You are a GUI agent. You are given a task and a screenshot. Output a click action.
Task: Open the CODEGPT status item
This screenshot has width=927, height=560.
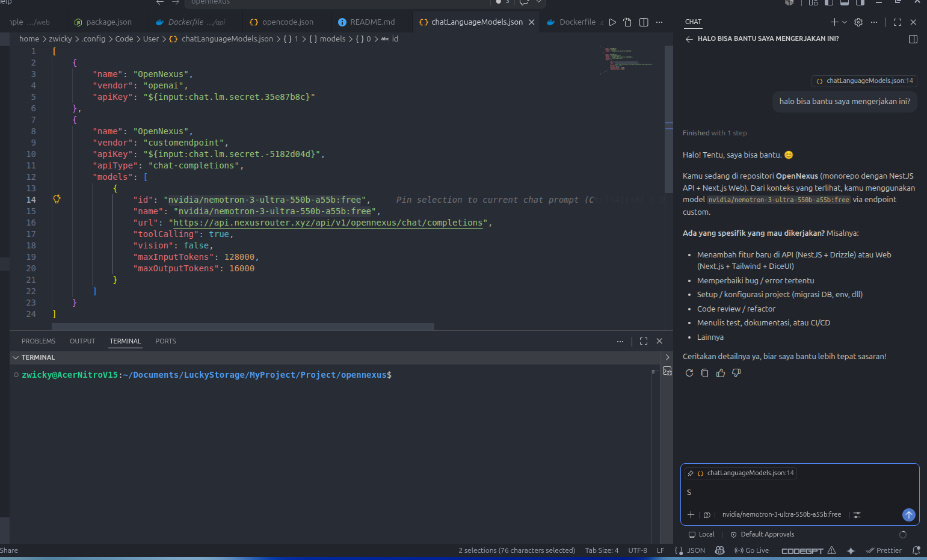pos(808,551)
